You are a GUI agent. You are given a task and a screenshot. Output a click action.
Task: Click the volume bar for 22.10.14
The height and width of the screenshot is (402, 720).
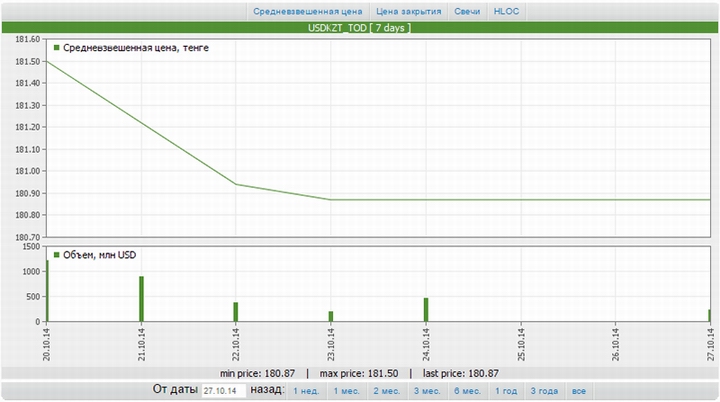[x=236, y=312]
